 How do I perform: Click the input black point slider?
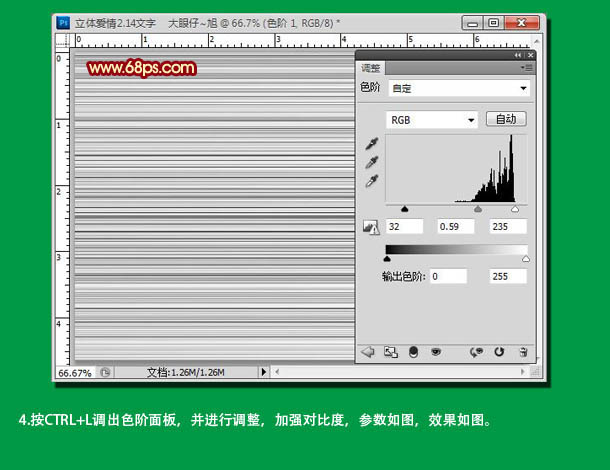tap(405, 209)
